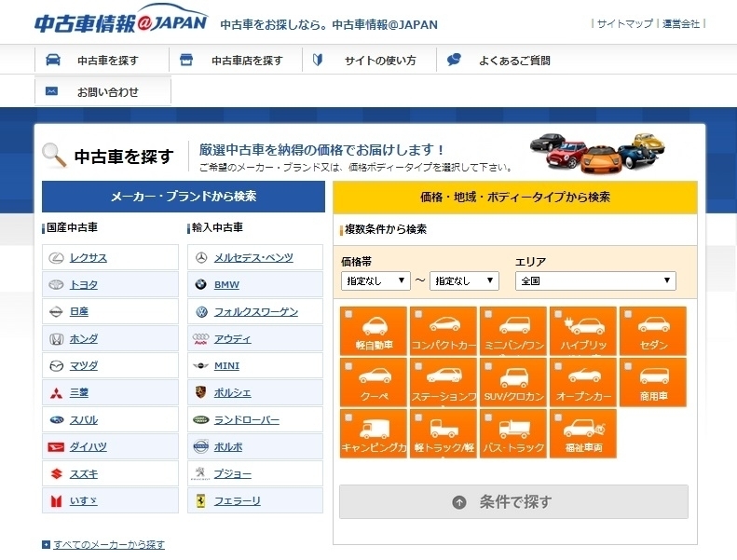Click the Nissan logo icon

pyautogui.click(x=57, y=312)
